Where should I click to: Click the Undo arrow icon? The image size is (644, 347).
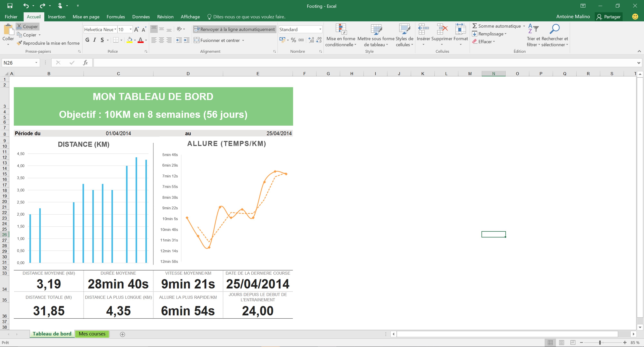tap(26, 6)
